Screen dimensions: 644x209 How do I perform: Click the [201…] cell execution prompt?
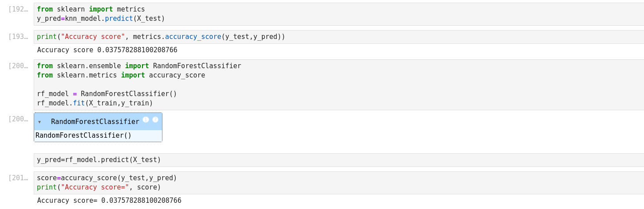(x=18, y=178)
